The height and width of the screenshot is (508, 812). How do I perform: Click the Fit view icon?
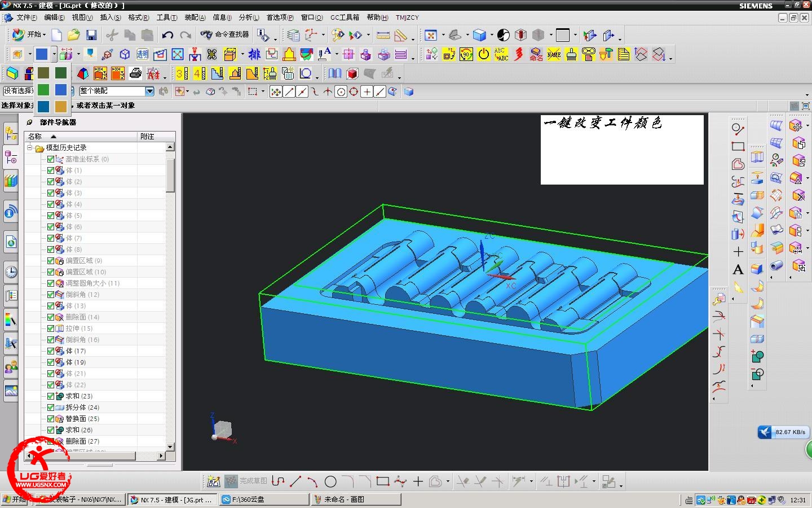click(x=431, y=35)
